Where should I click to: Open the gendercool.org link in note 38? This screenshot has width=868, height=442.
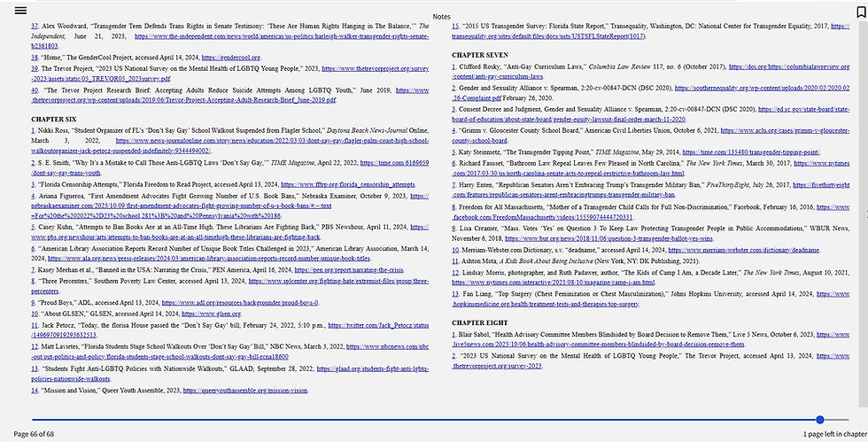(231, 58)
